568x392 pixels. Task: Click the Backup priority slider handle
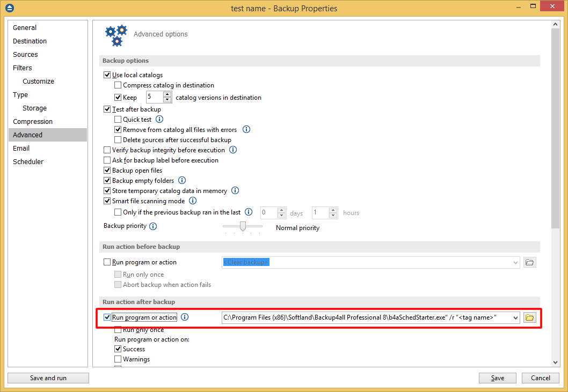click(243, 226)
